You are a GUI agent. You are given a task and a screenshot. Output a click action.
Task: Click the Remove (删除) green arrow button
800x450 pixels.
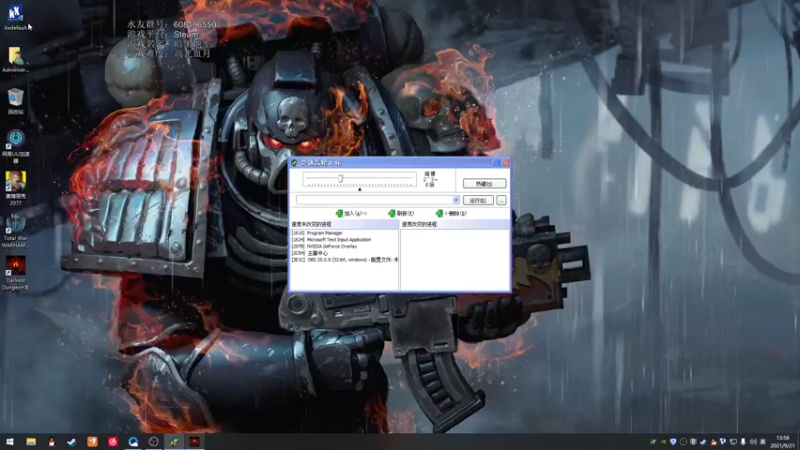tap(451, 213)
